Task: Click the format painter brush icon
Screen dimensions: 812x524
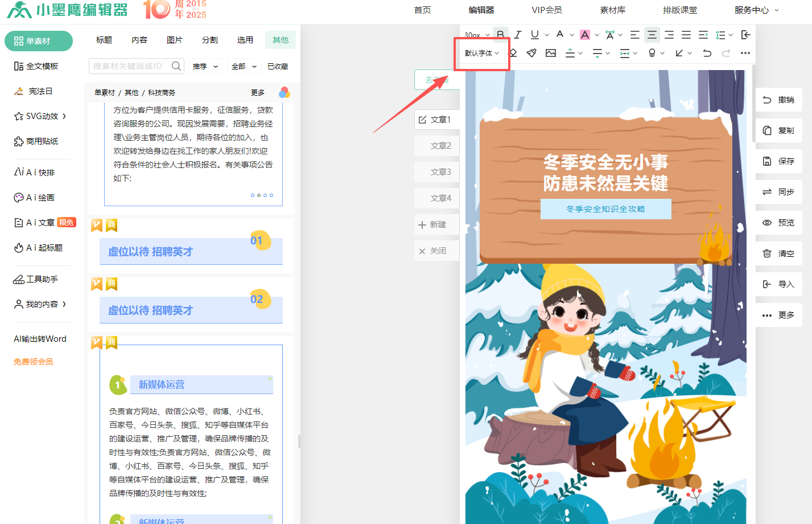Action: pyautogui.click(x=531, y=53)
